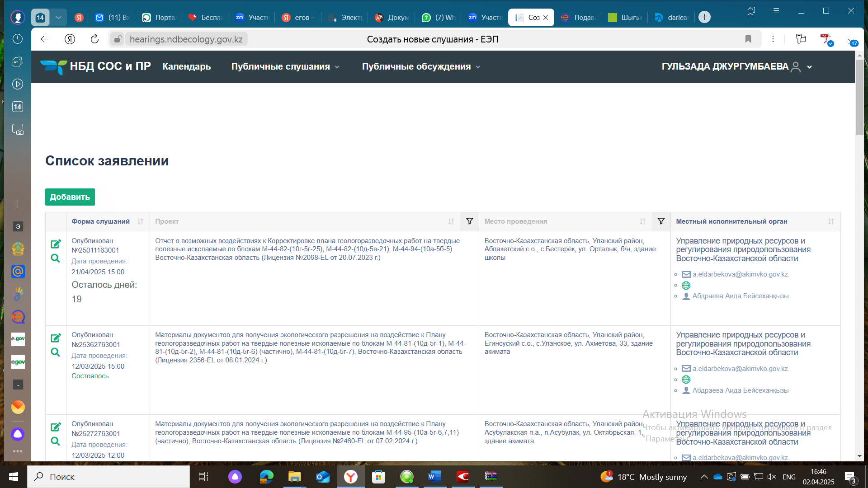Reload the page with refresh icon
The height and width of the screenshot is (488, 868).
pyautogui.click(x=94, y=39)
